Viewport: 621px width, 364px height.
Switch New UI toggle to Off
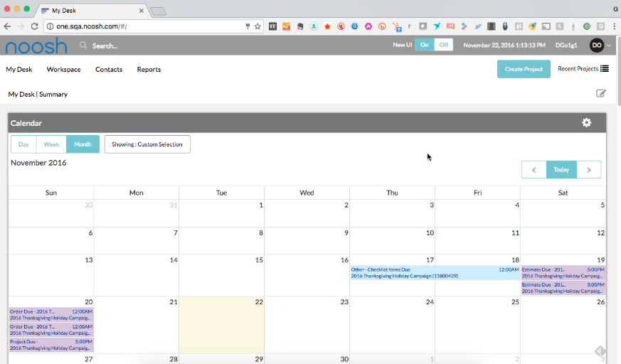pos(444,45)
